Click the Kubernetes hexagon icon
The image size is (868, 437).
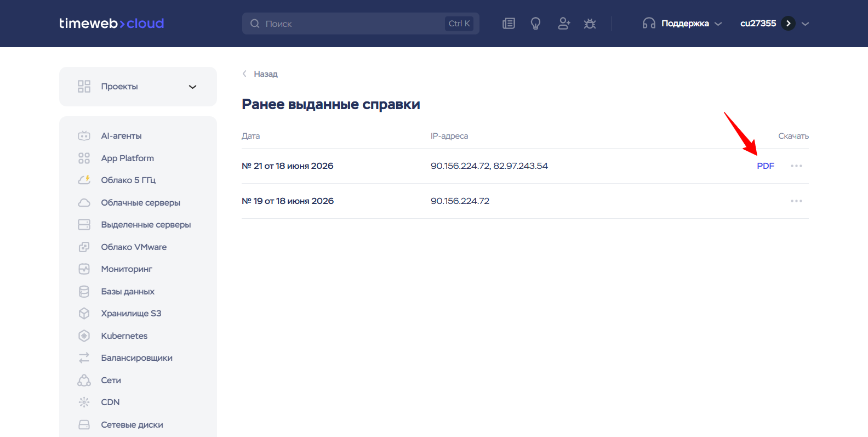(84, 336)
